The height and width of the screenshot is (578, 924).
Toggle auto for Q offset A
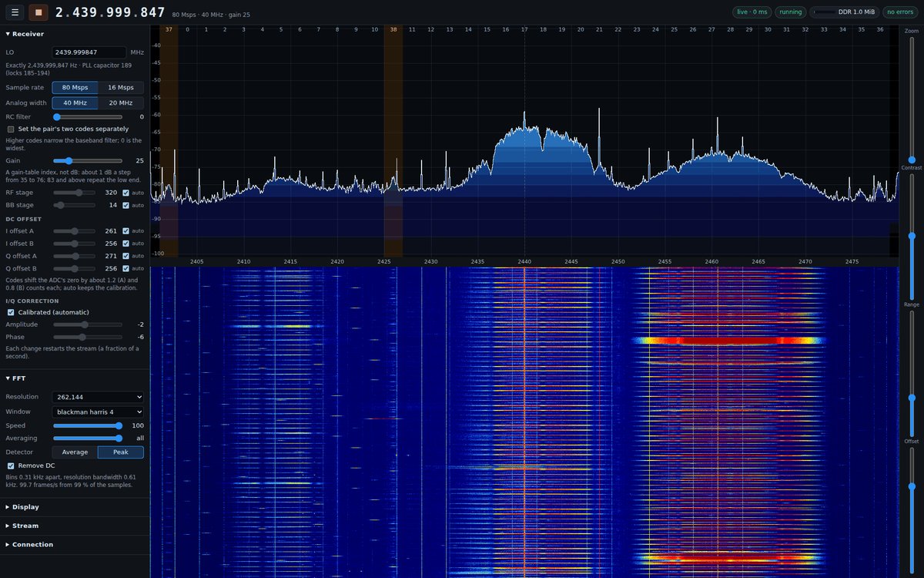126,255
